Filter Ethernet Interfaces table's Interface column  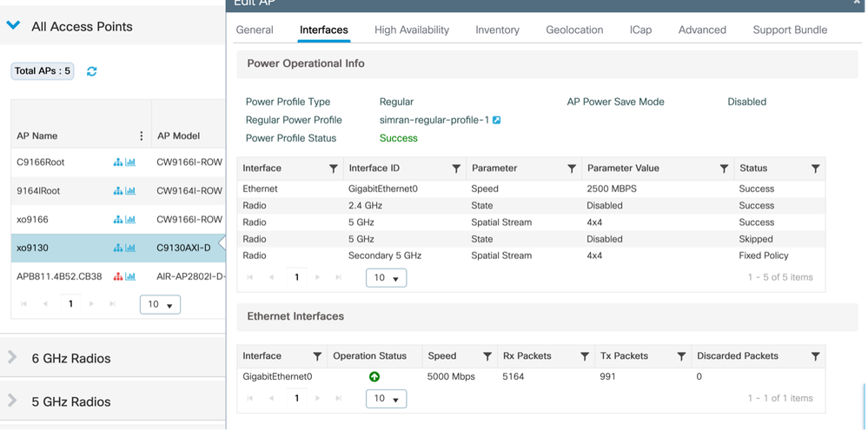317,356
